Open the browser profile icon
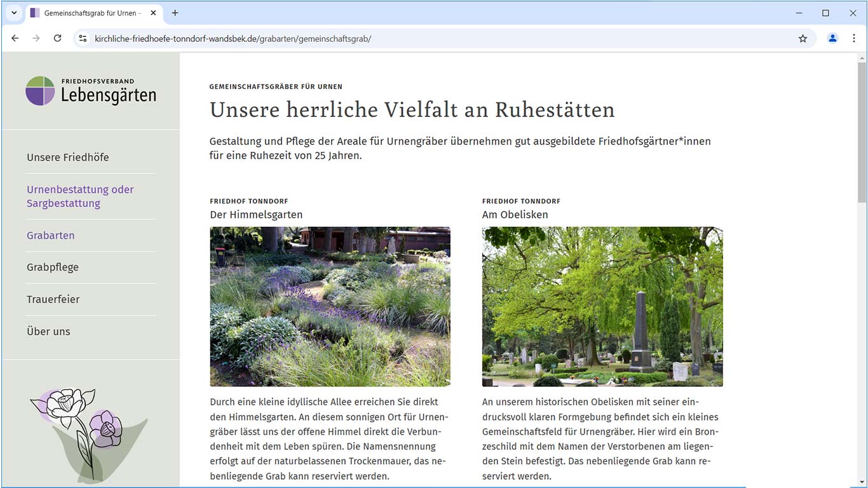Viewport: 868px width, 488px height. [x=832, y=38]
